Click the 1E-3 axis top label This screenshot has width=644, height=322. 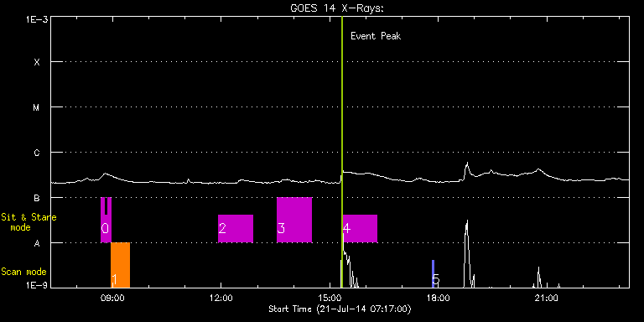coord(37,20)
